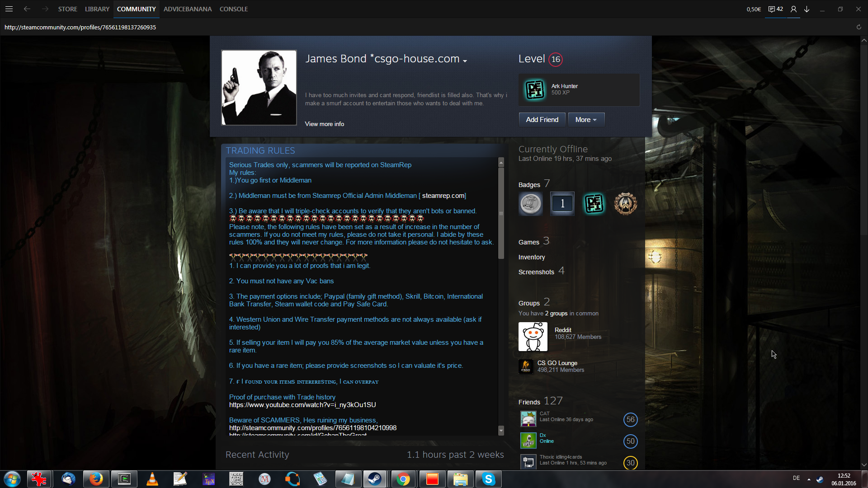Open the downloads arrow icon
The width and height of the screenshot is (868, 488).
point(807,9)
